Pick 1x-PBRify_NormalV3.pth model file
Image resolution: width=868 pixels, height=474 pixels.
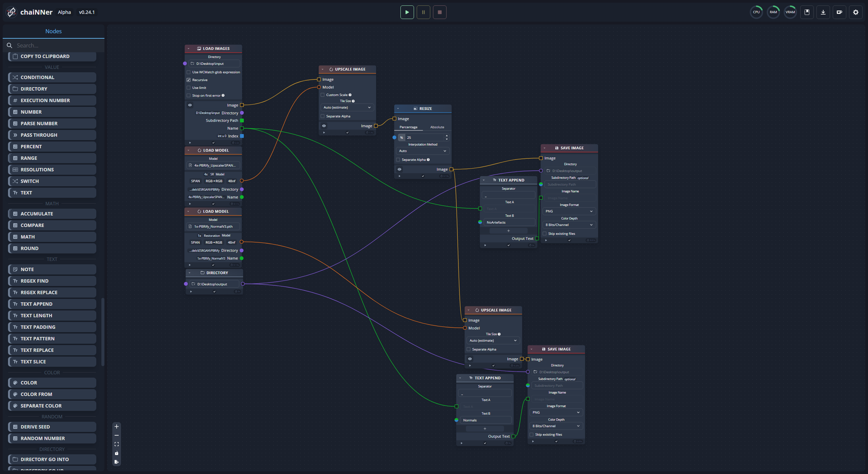tap(214, 227)
